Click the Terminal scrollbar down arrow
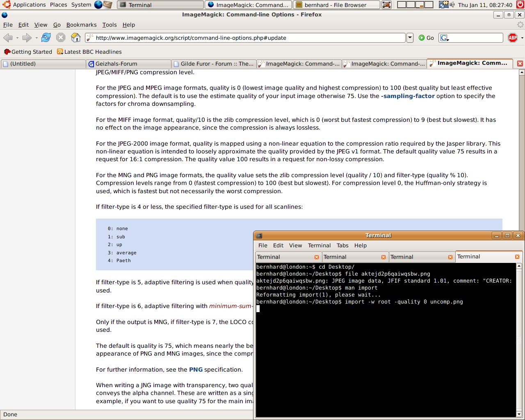525x420 pixels. coord(519,414)
